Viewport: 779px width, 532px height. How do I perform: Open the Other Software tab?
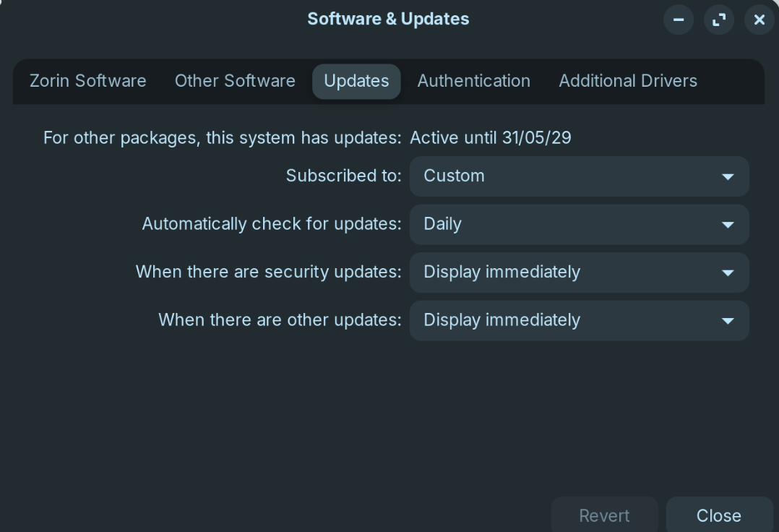[235, 81]
